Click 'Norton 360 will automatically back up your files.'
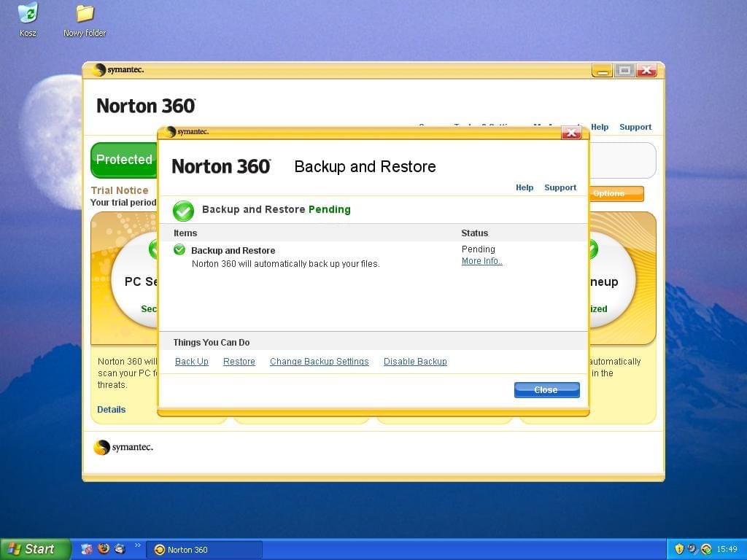Image resolution: width=747 pixels, height=560 pixels. coord(286,264)
